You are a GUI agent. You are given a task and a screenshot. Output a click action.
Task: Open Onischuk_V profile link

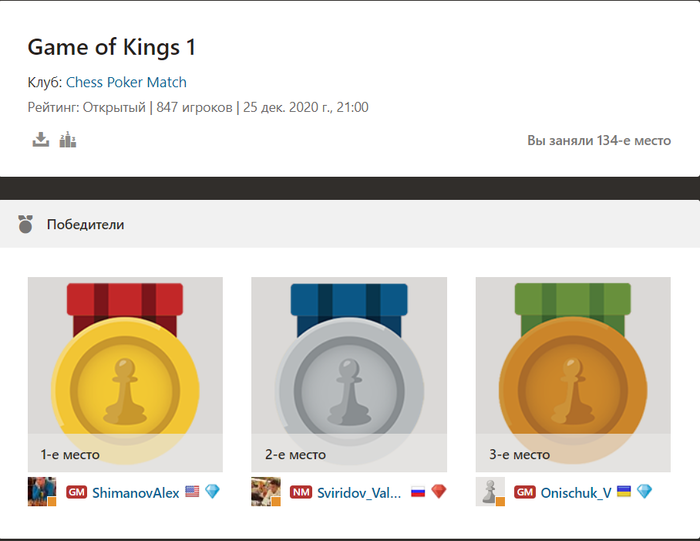[576, 493]
